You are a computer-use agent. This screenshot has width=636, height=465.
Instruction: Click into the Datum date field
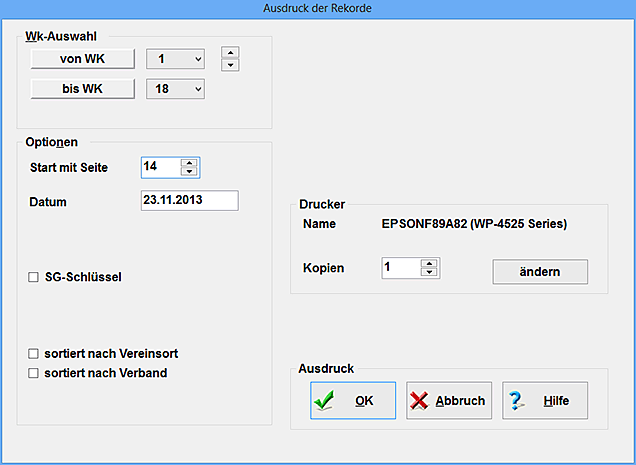point(189,201)
